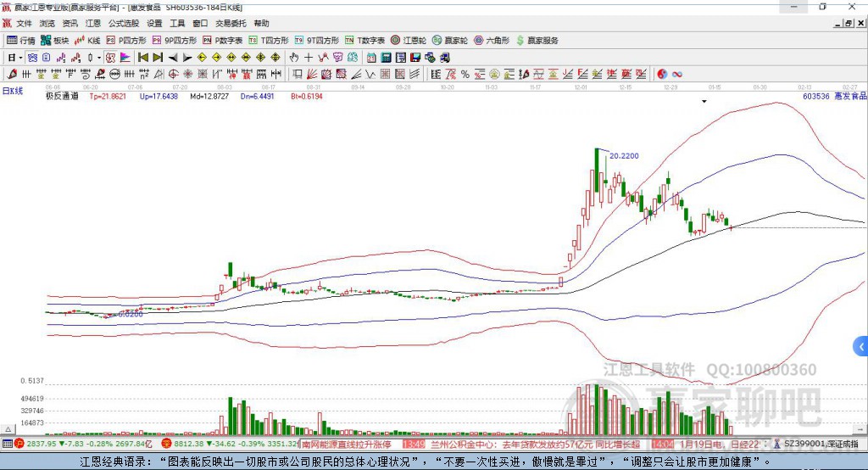
Task: Click the save disk icon
Action: point(415,58)
